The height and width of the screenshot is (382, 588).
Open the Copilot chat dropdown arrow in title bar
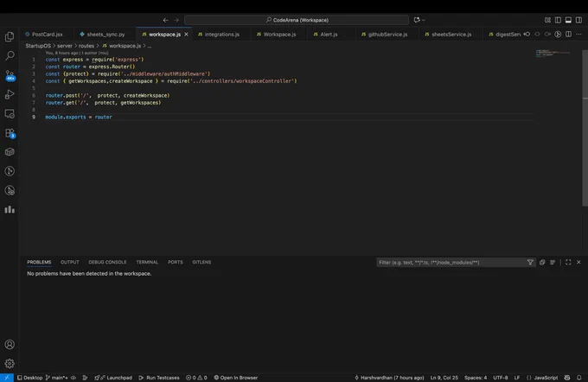point(424,20)
